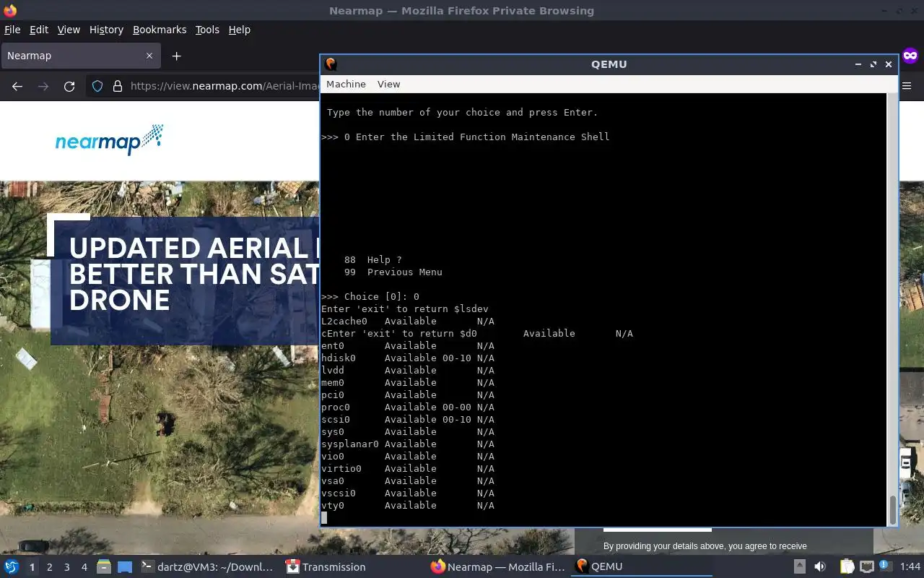Image resolution: width=924 pixels, height=578 pixels.
Task: Click 'L2cache0' line in QEMU terminal
Action: [x=408, y=321]
